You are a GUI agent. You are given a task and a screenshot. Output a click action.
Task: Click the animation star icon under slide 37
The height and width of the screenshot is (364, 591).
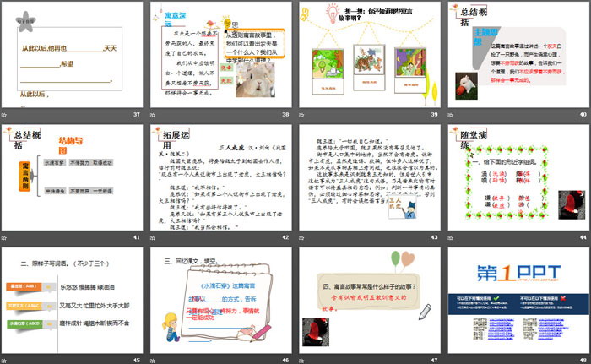click(3, 115)
